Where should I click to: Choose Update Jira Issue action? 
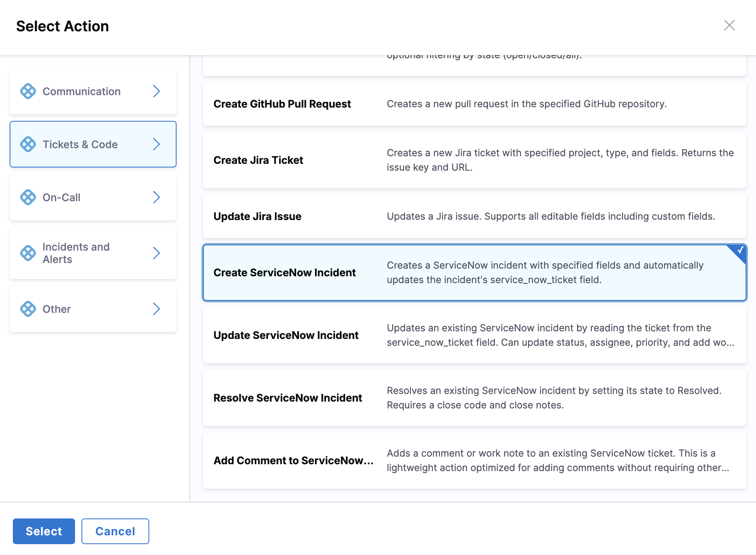tap(474, 216)
